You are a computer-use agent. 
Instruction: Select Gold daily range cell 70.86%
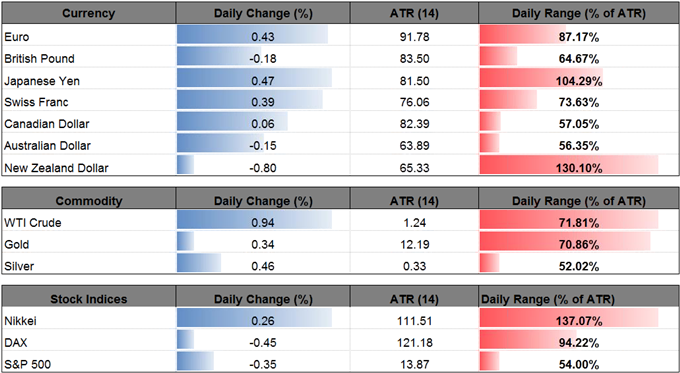[579, 245]
